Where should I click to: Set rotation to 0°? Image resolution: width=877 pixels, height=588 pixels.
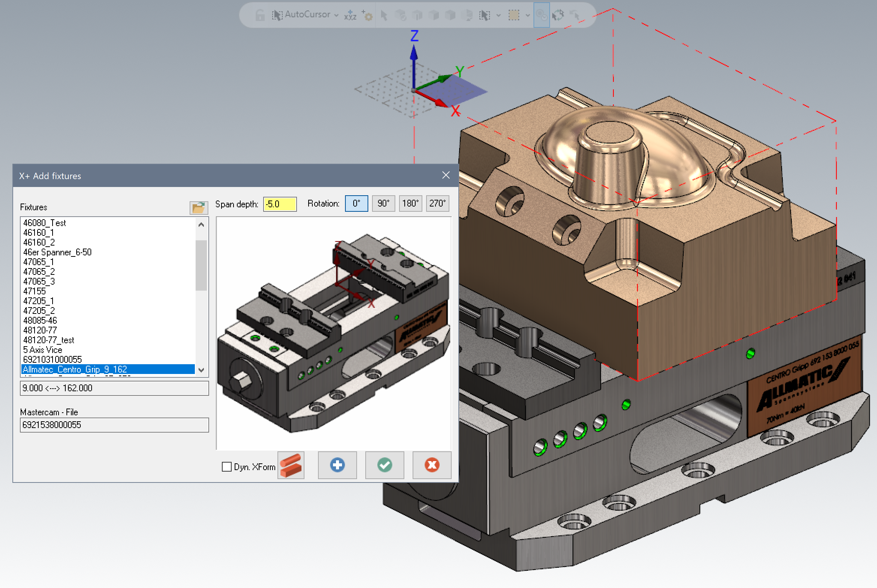pyautogui.click(x=356, y=204)
